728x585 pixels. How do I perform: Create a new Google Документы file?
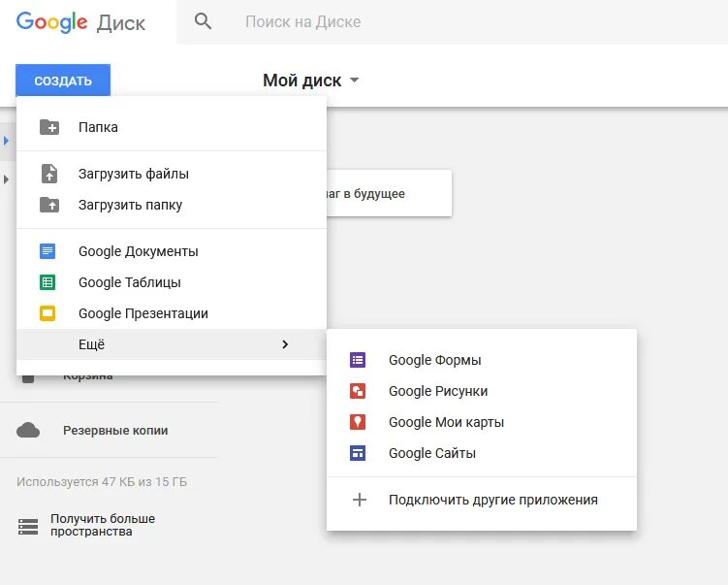[172, 251]
